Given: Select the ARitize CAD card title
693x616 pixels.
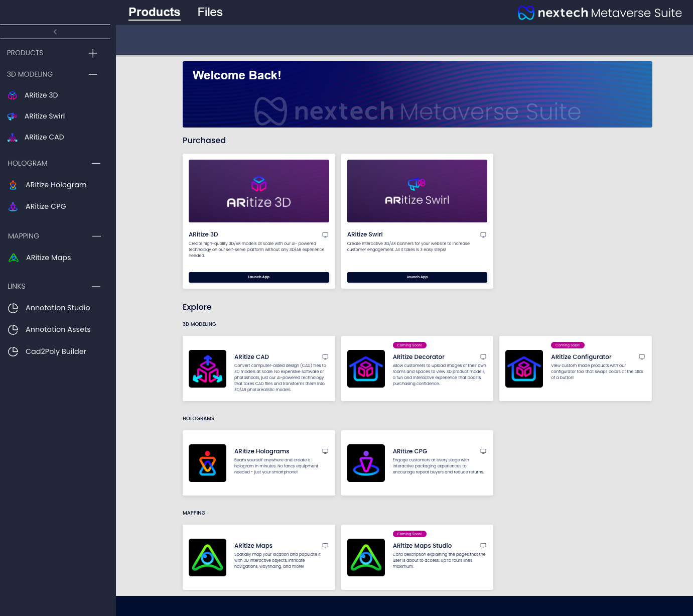Looking at the screenshot, I should coord(251,357).
